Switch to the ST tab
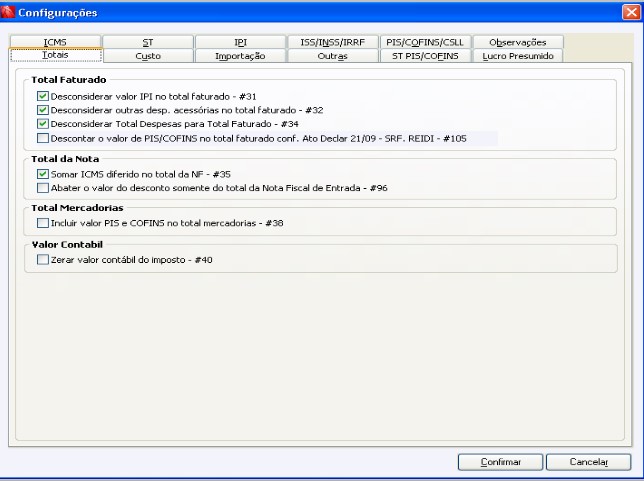The height and width of the screenshot is (481, 644). 148,42
